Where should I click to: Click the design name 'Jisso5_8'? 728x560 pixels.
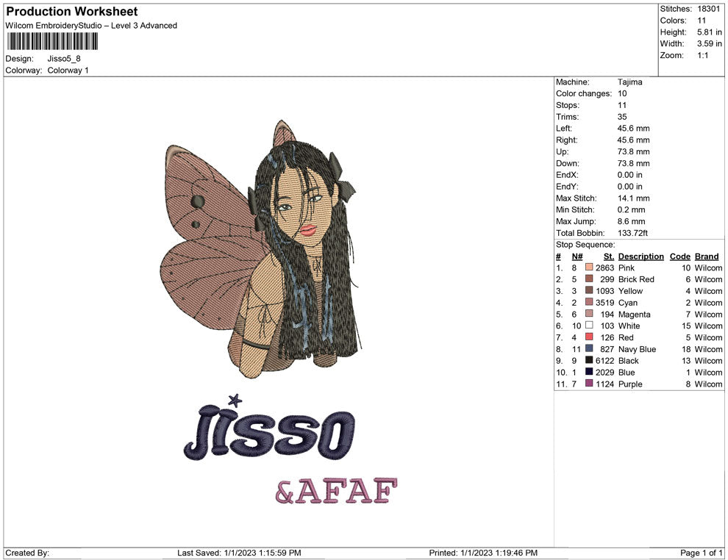(64, 59)
